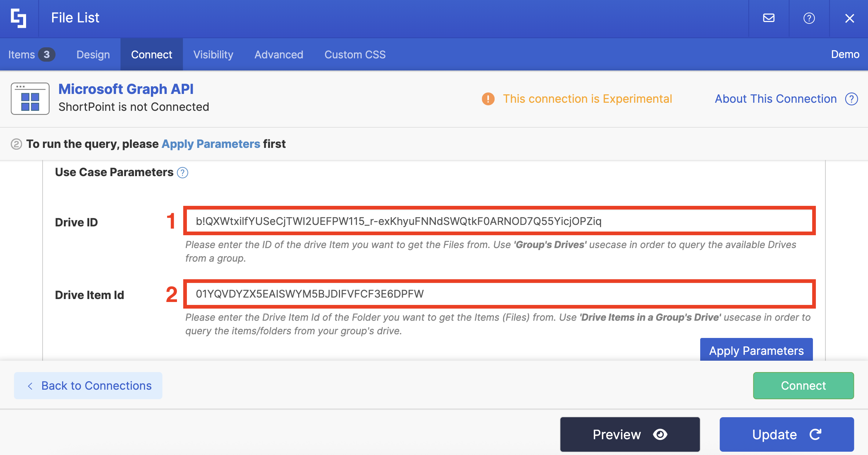Click the orange experimental warning icon
868x455 pixels.
(x=488, y=99)
